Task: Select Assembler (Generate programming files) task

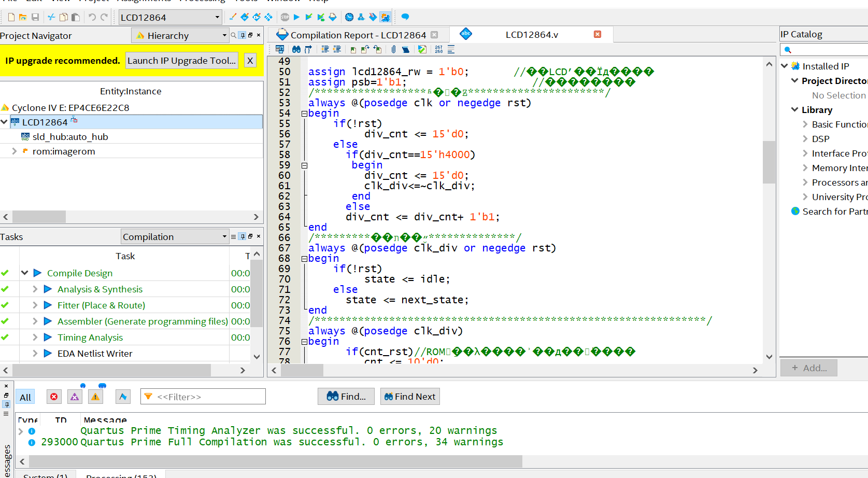Action: pos(143,321)
